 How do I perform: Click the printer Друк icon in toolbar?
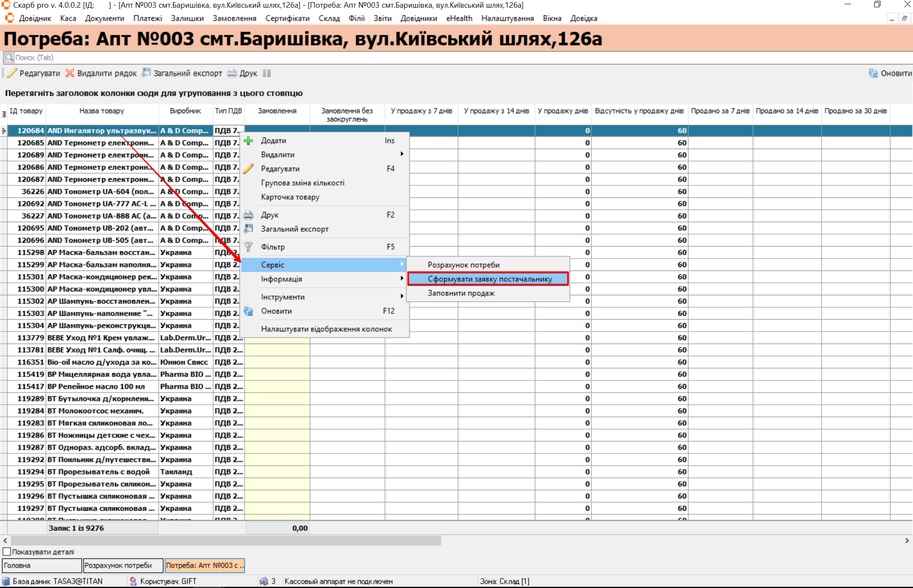(232, 73)
